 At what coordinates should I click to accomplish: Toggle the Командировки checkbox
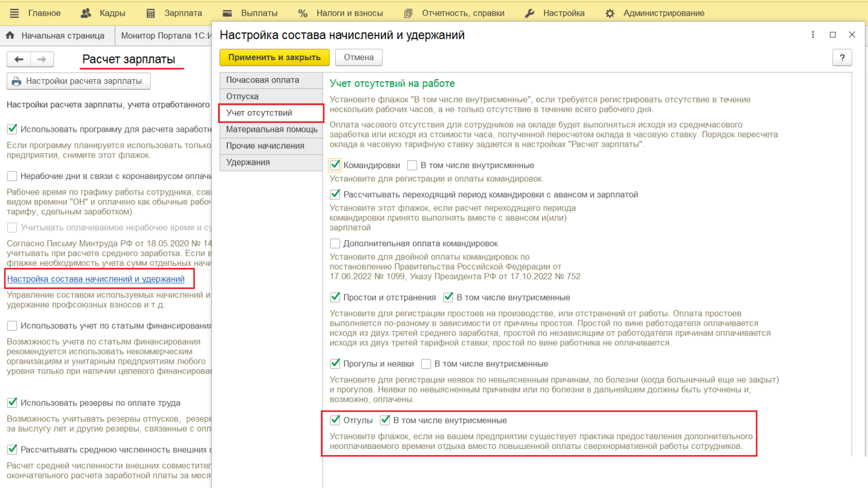pyautogui.click(x=335, y=165)
